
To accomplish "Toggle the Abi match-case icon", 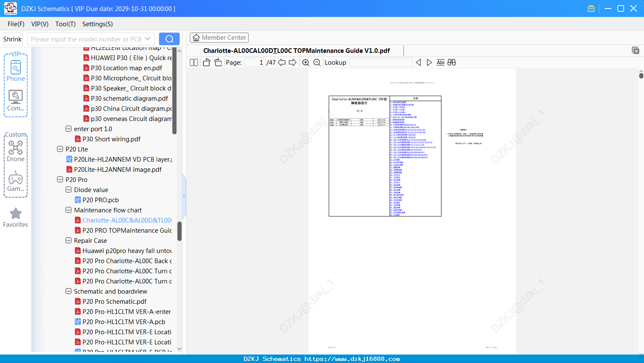I will click(x=440, y=62).
